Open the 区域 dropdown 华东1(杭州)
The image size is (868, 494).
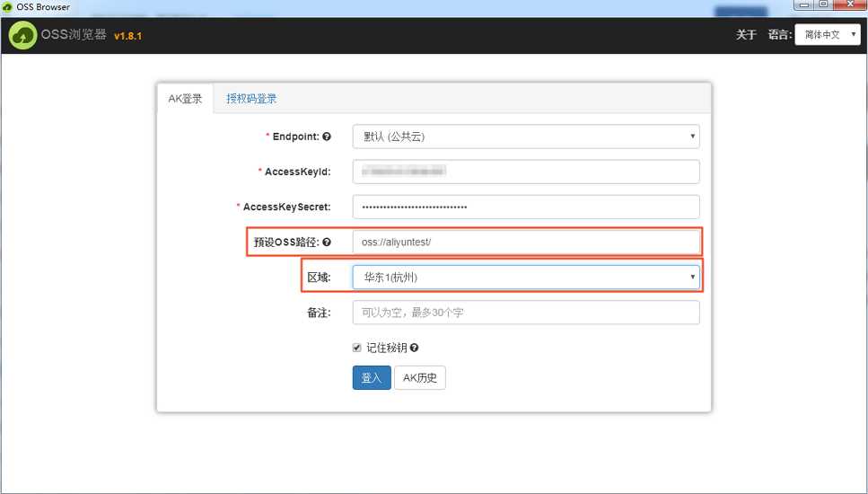point(526,277)
